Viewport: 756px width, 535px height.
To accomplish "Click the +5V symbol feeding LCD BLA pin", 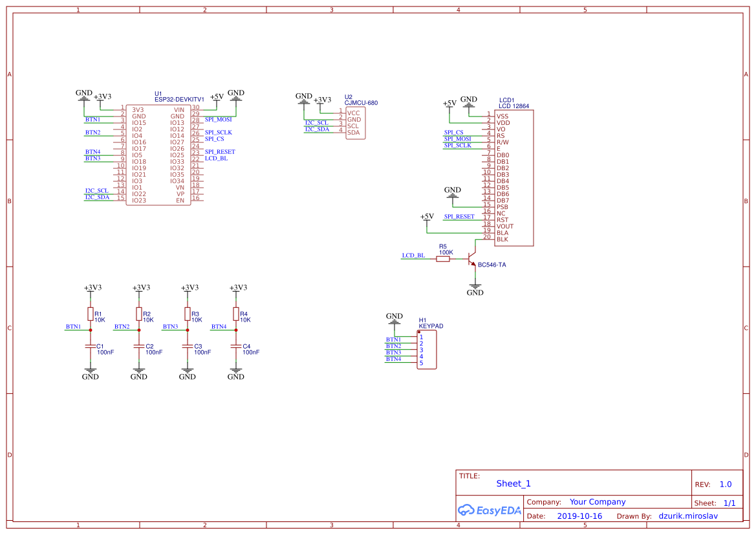I will click(427, 217).
